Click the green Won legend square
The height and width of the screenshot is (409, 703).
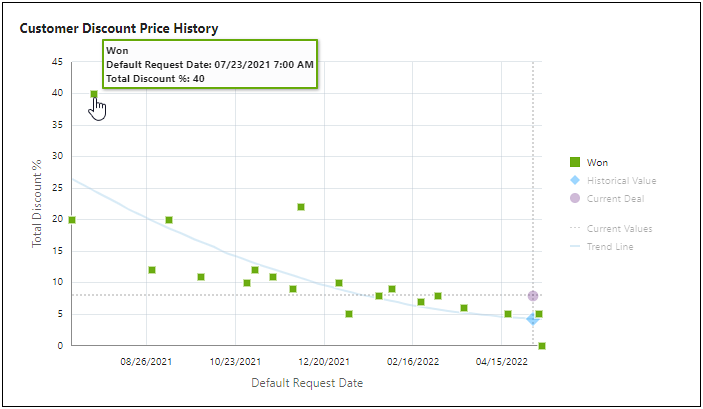pos(575,162)
